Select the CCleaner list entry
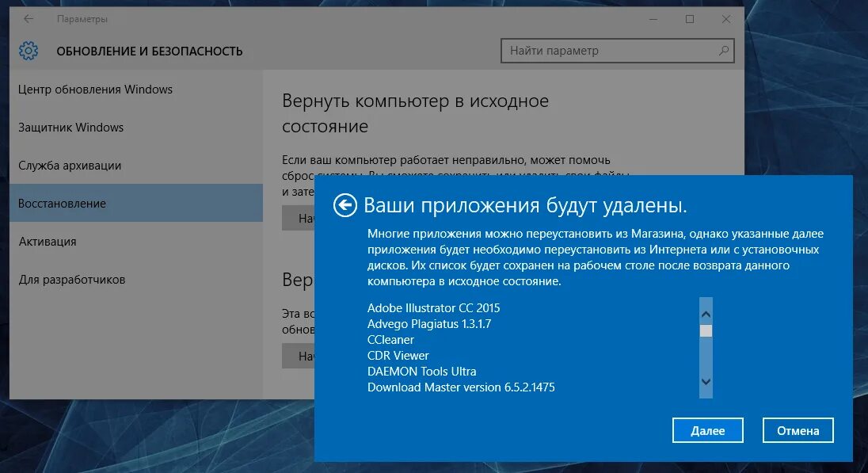The image size is (868, 473). (x=390, y=340)
